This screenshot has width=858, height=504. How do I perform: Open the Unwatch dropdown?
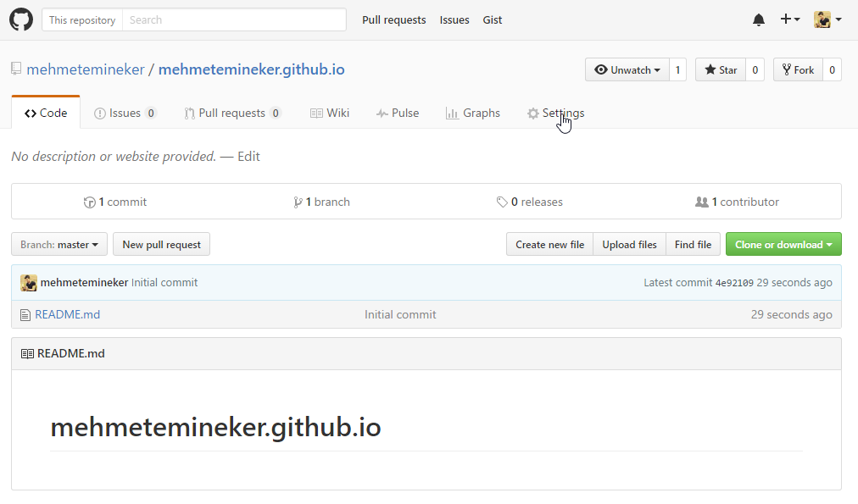pos(627,69)
